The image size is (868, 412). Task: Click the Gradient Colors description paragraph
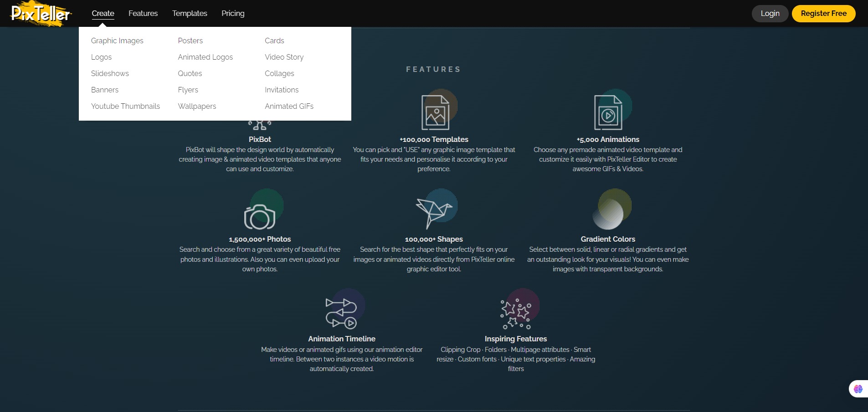[608, 259]
